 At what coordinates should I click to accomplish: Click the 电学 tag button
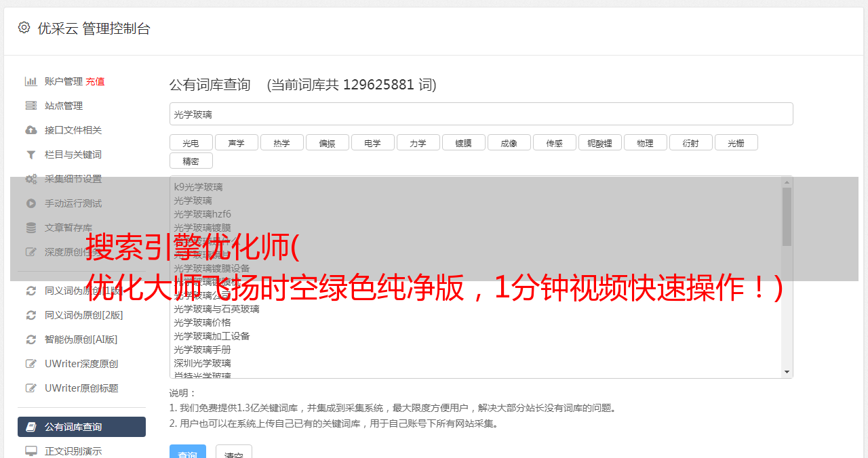372,142
